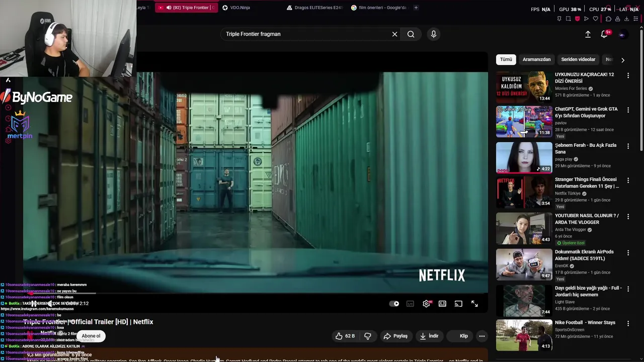Screen dimensions: 644x362
Task: Dislike the Triple Frontier trailer
Action: (368, 336)
